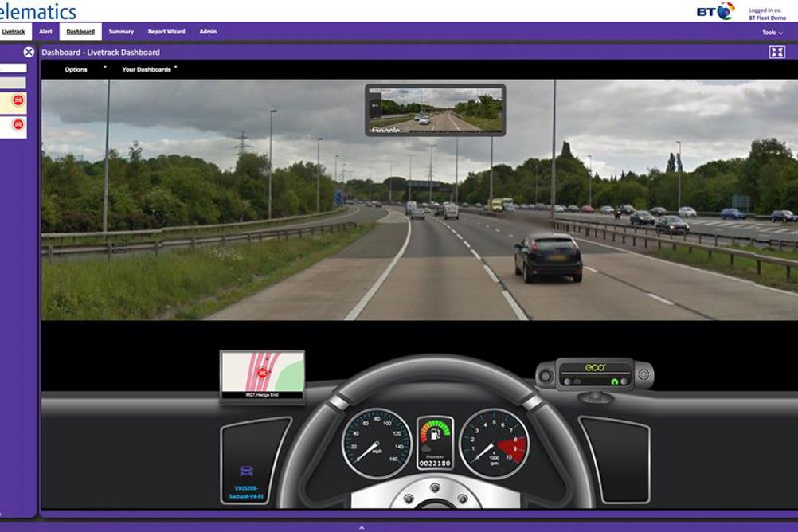Image resolution: width=798 pixels, height=532 pixels.
Task: Open the Options dropdown
Action: pos(85,69)
